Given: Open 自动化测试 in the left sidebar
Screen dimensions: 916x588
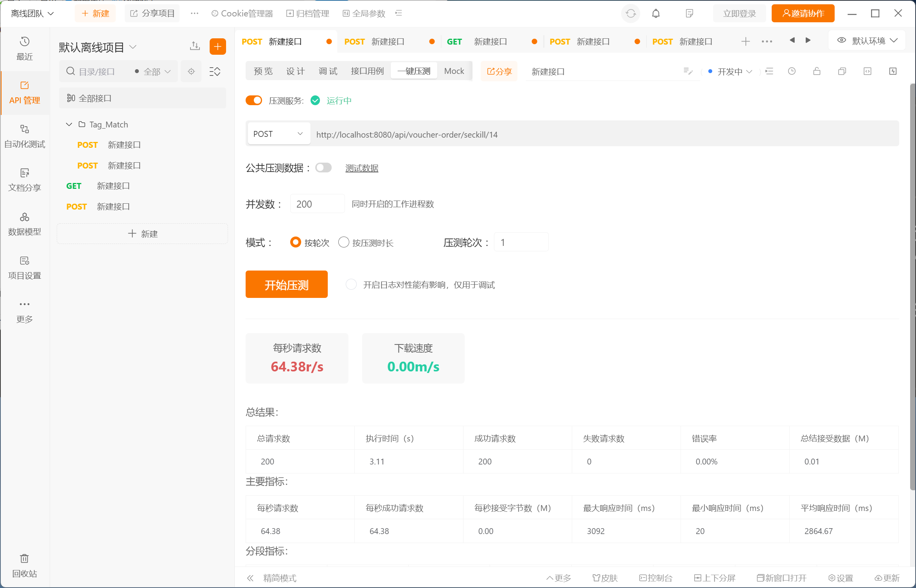Looking at the screenshot, I should tap(25, 136).
